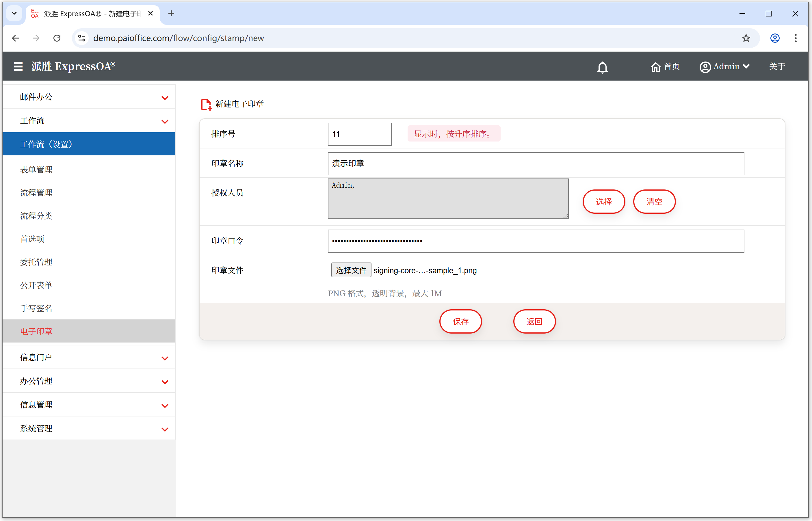Click the 保存 button
Image resolution: width=812 pixels, height=521 pixels.
[460, 321]
